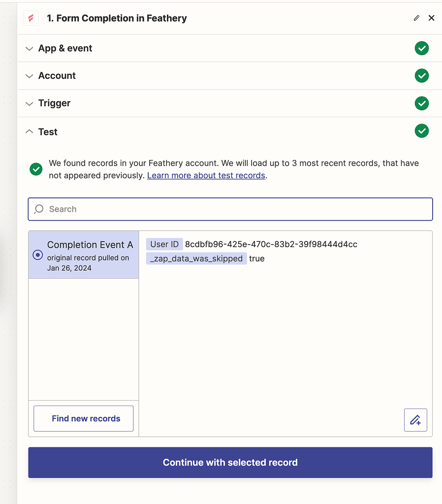The image size is (442, 504).
Task: Click Continue with selected record
Action: (x=230, y=462)
